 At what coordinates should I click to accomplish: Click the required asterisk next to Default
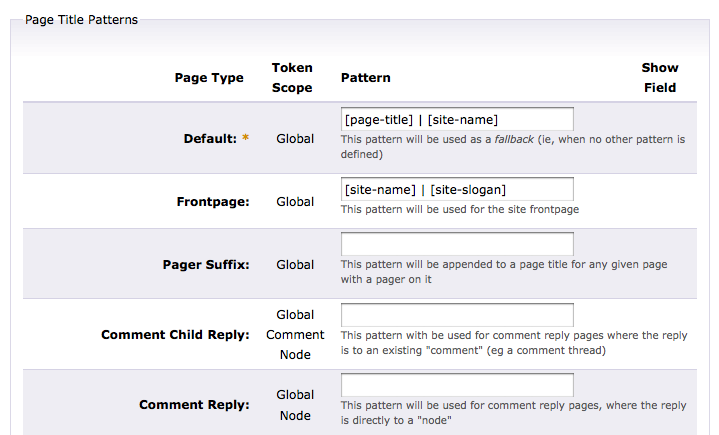(x=245, y=139)
